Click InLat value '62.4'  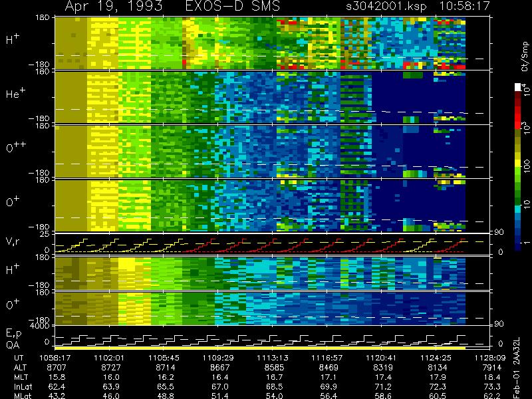[57, 386]
